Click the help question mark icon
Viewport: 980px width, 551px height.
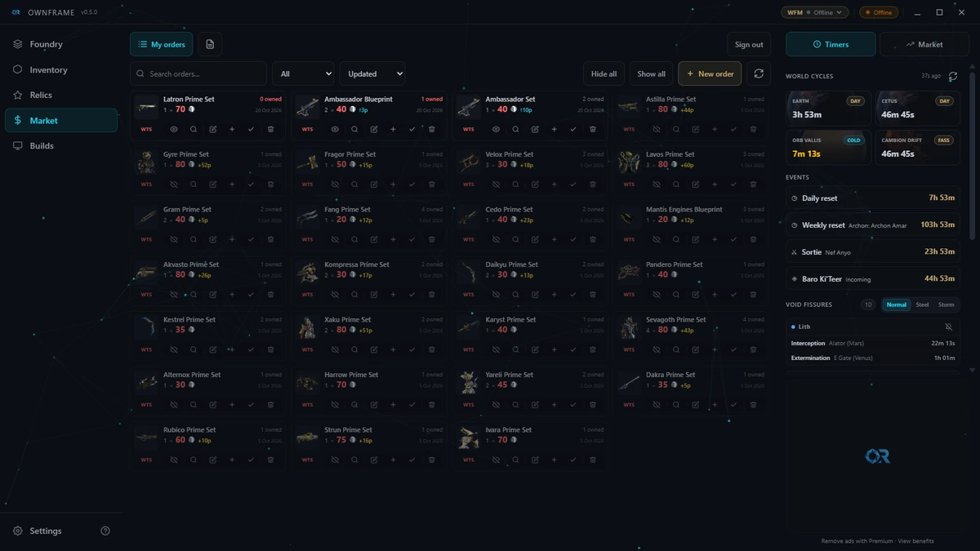pos(105,531)
